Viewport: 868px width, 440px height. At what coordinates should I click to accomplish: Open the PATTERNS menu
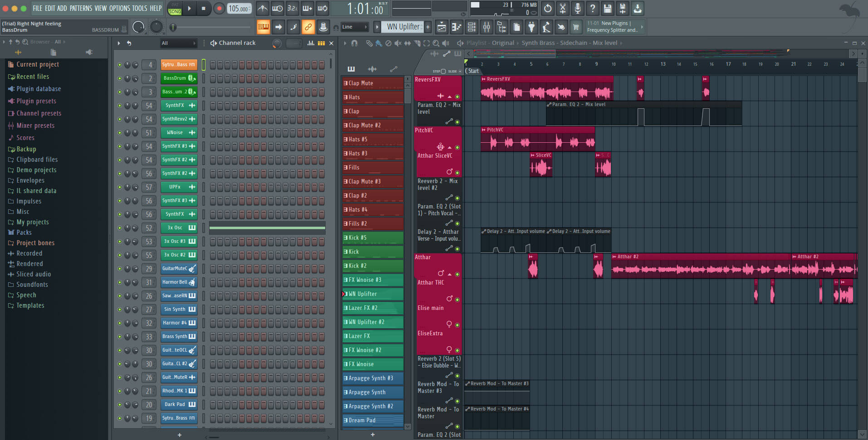click(x=81, y=8)
